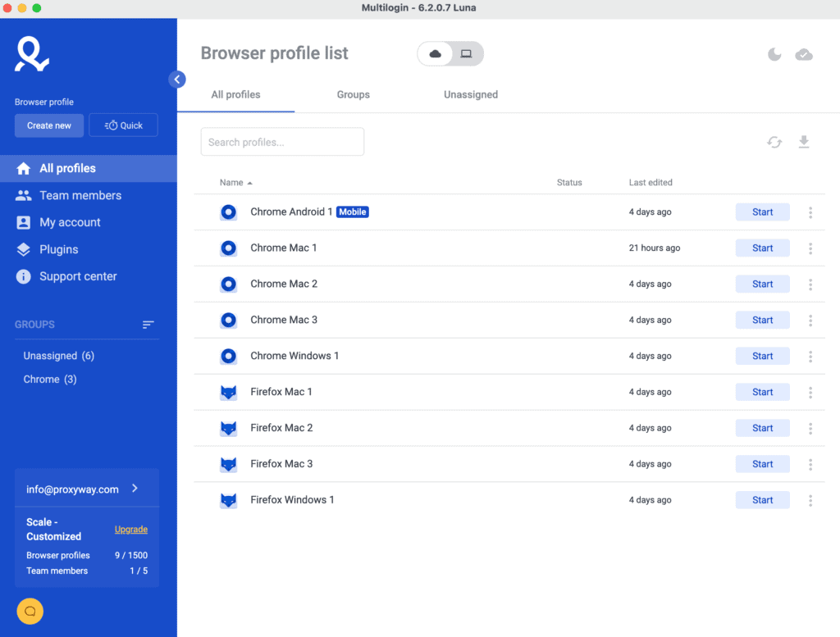Click the cloud sync status icon
Screen dimensions: 840x637
point(804,54)
